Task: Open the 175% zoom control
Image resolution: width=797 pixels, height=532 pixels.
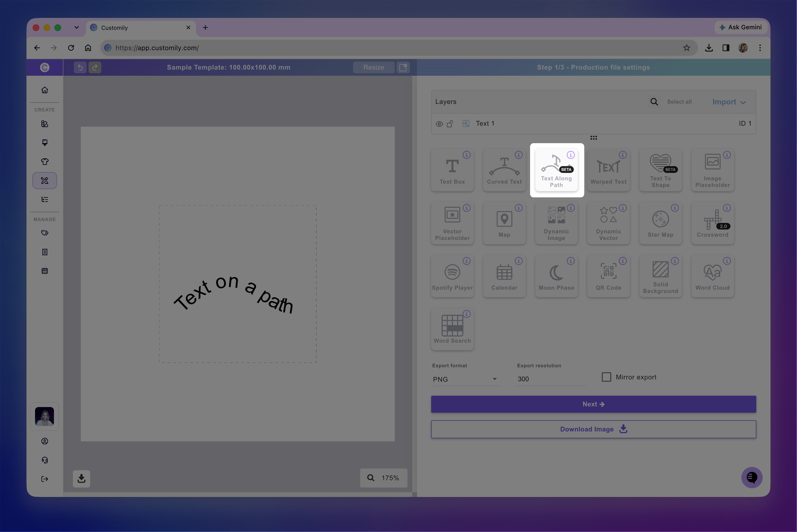Action: [384, 478]
